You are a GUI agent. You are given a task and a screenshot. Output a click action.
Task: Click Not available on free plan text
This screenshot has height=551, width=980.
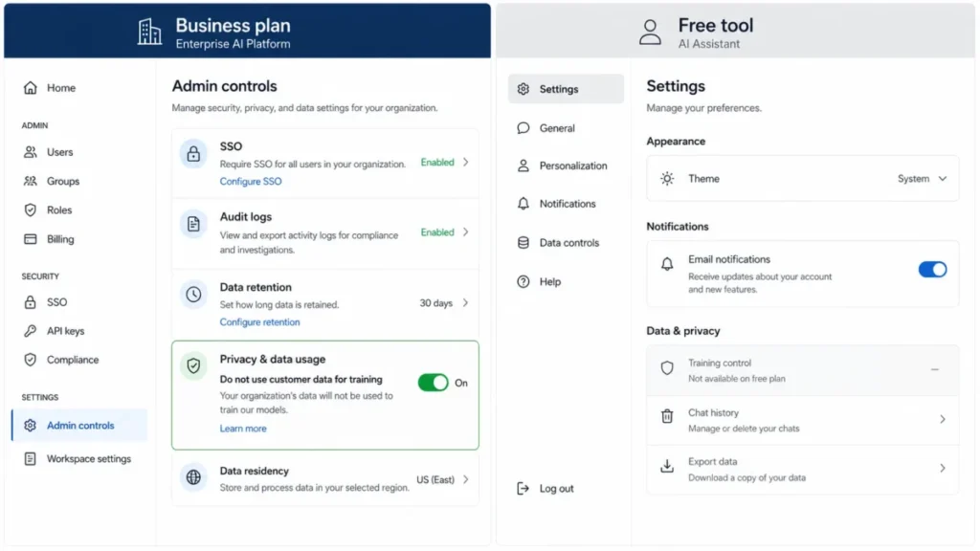point(736,379)
